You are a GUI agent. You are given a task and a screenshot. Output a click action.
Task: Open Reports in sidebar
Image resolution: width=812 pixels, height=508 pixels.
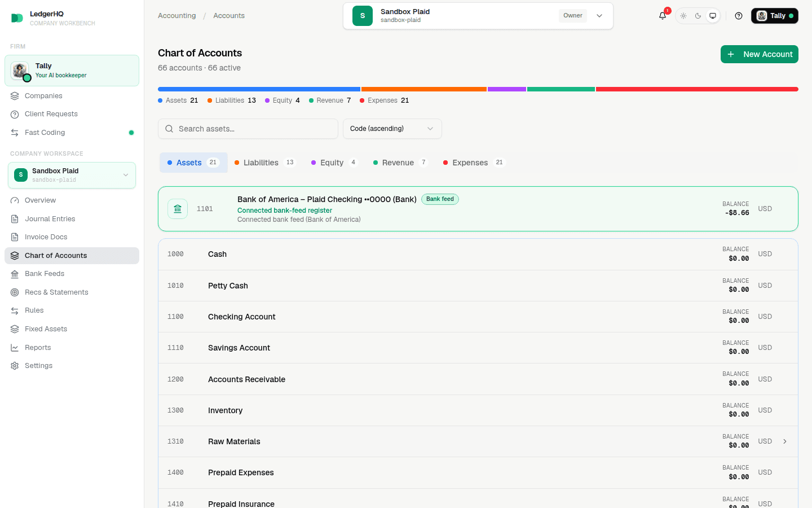click(72, 348)
